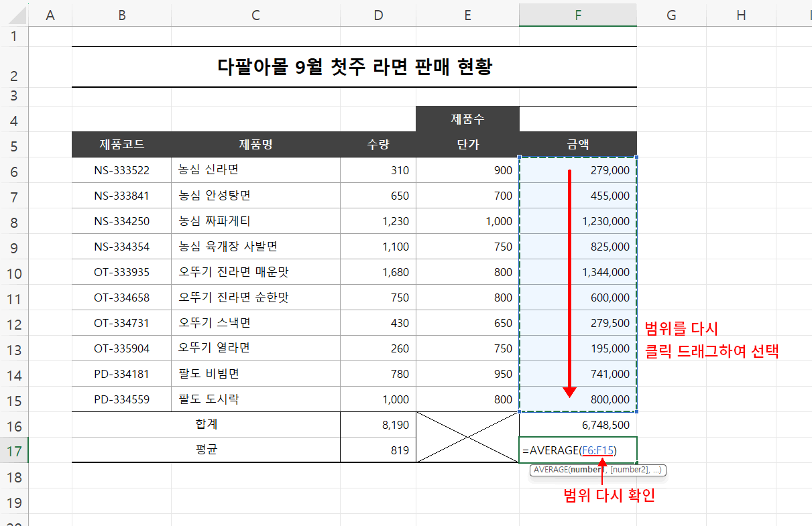
Task: Select cell with code OT-333935
Action: tap(121, 272)
